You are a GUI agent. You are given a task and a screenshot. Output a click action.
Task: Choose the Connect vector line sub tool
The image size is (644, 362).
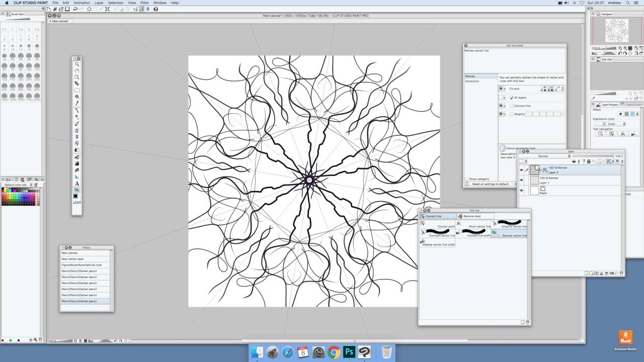point(438,233)
